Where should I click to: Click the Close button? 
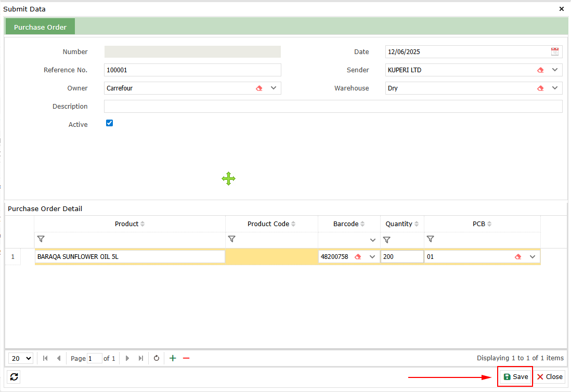click(550, 377)
